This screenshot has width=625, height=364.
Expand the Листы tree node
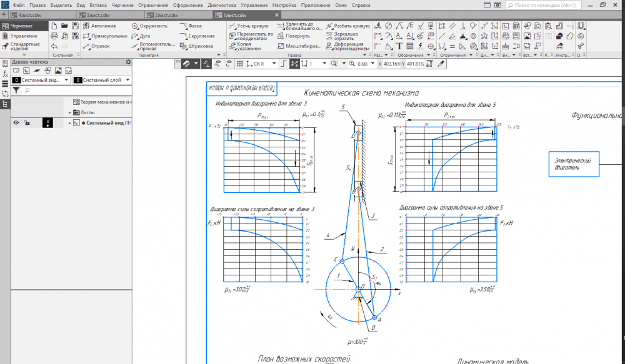click(70, 112)
